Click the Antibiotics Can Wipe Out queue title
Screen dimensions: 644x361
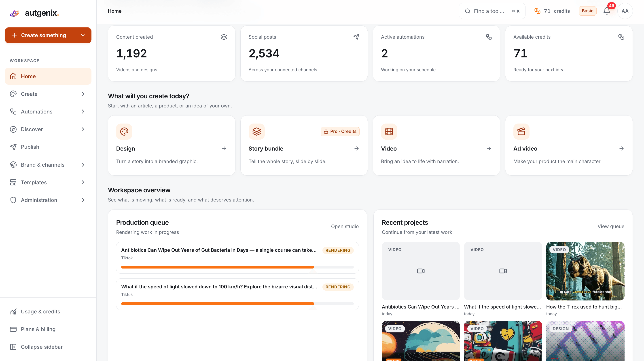click(219, 250)
